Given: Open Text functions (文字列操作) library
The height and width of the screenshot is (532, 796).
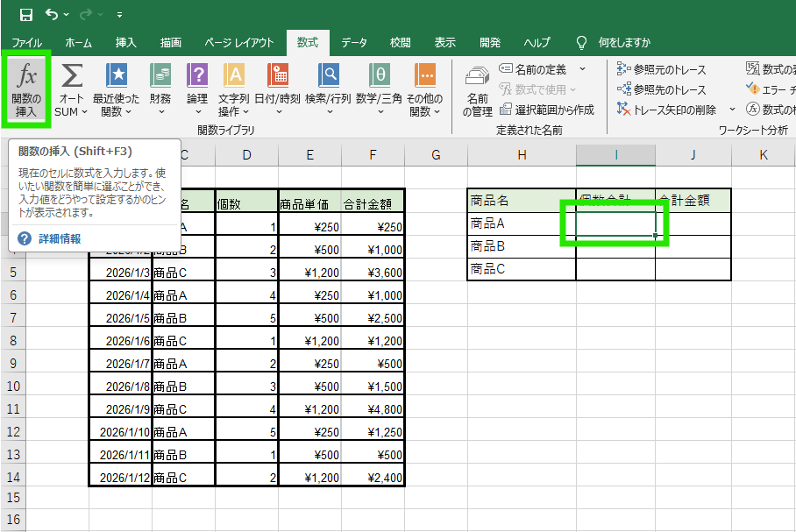Looking at the screenshot, I should [x=234, y=90].
